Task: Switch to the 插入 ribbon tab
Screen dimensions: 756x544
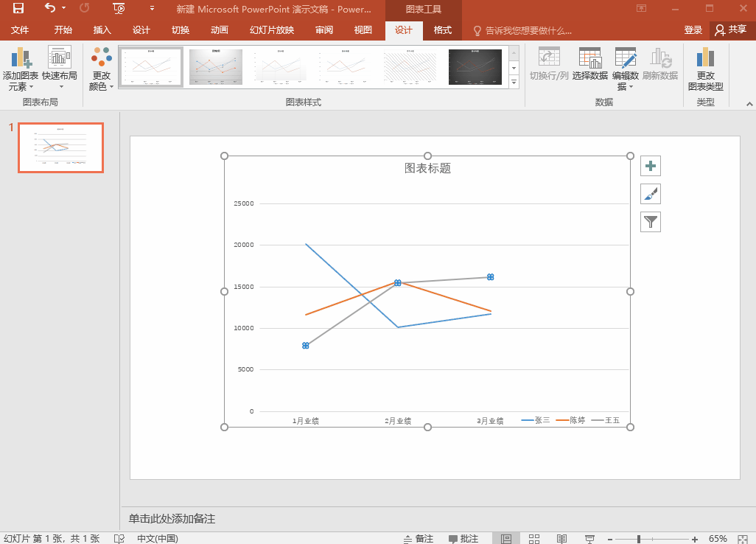Action: click(x=102, y=30)
